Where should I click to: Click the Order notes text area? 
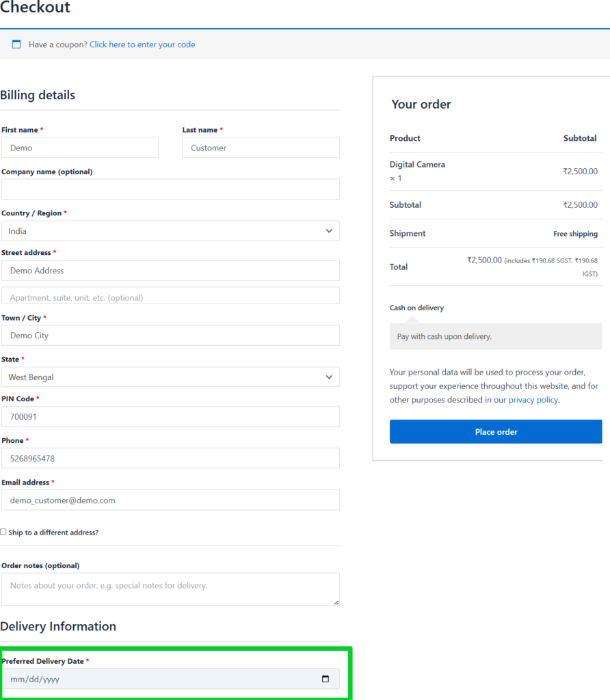(170, 589)
